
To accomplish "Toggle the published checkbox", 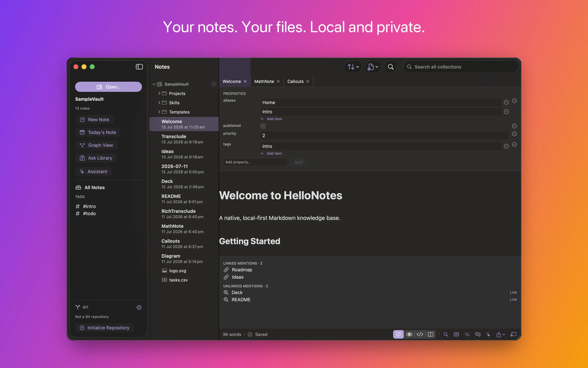I will click(263, 126).
